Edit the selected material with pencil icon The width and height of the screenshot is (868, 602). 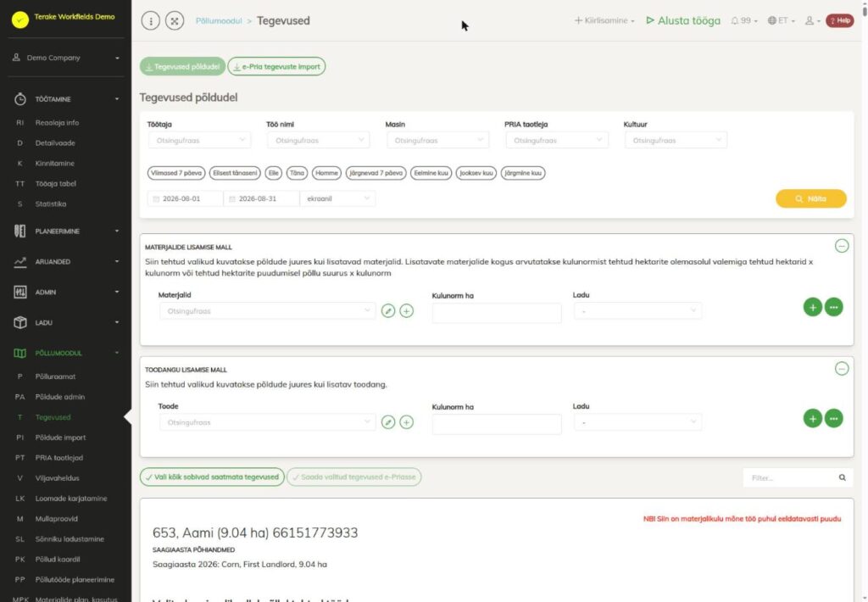[x=388, y=311]
